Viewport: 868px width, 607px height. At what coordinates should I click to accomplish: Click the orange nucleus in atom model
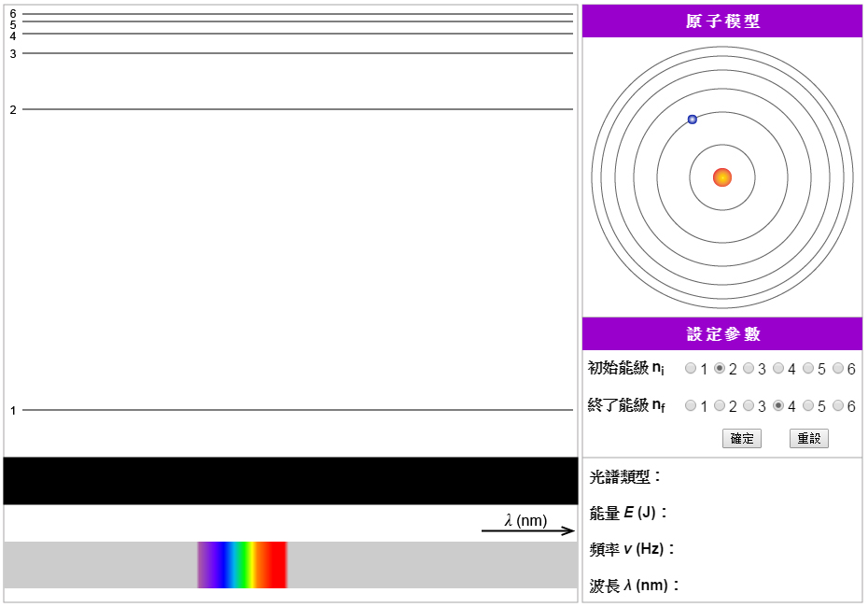(722, 177)
